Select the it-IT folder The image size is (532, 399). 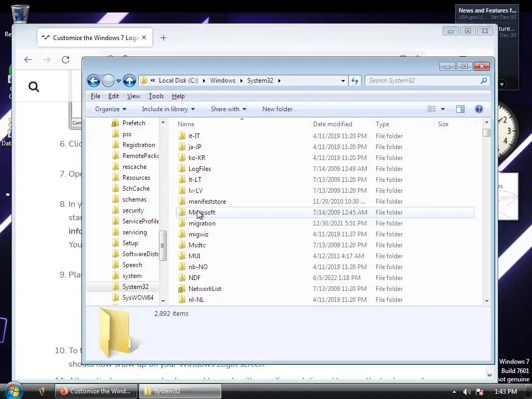tap(325, 136)
